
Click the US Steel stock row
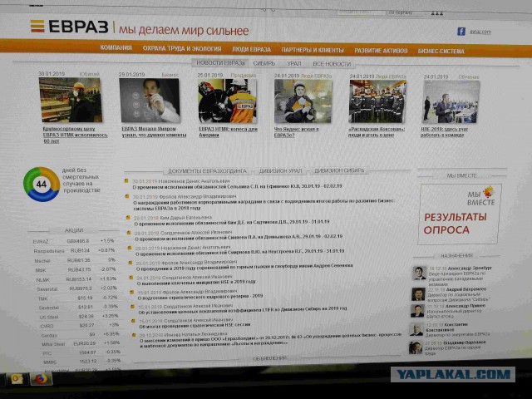(x=78, y=317)
